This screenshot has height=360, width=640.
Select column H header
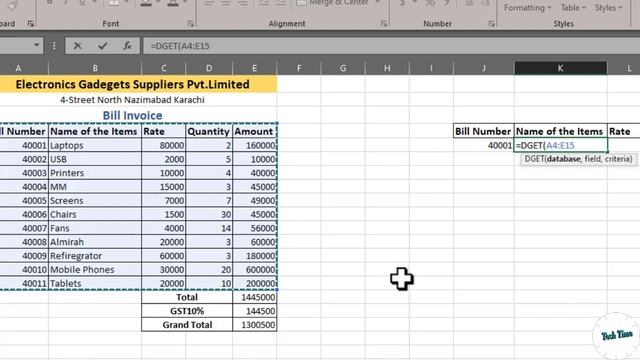pyautogui.click(x=387, y=68)
